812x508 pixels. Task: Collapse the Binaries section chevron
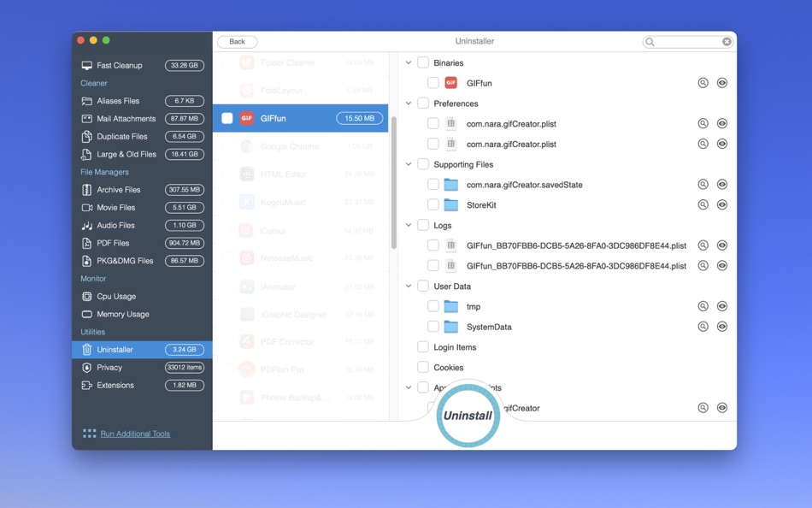click(x=409, y=62)
